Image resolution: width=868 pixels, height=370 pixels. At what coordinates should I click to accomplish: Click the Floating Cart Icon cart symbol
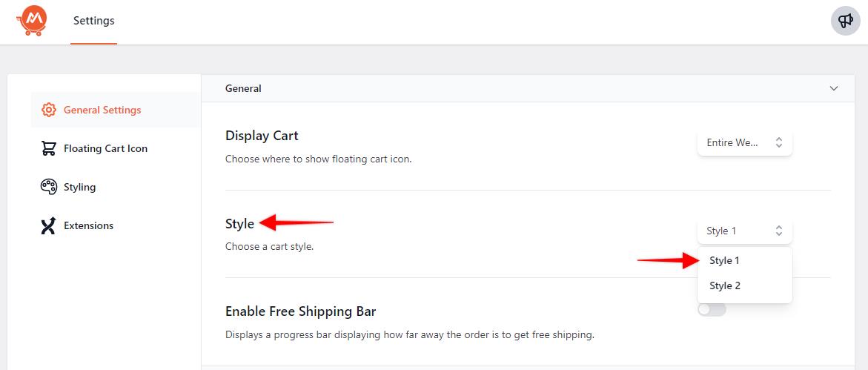[49, 148]
